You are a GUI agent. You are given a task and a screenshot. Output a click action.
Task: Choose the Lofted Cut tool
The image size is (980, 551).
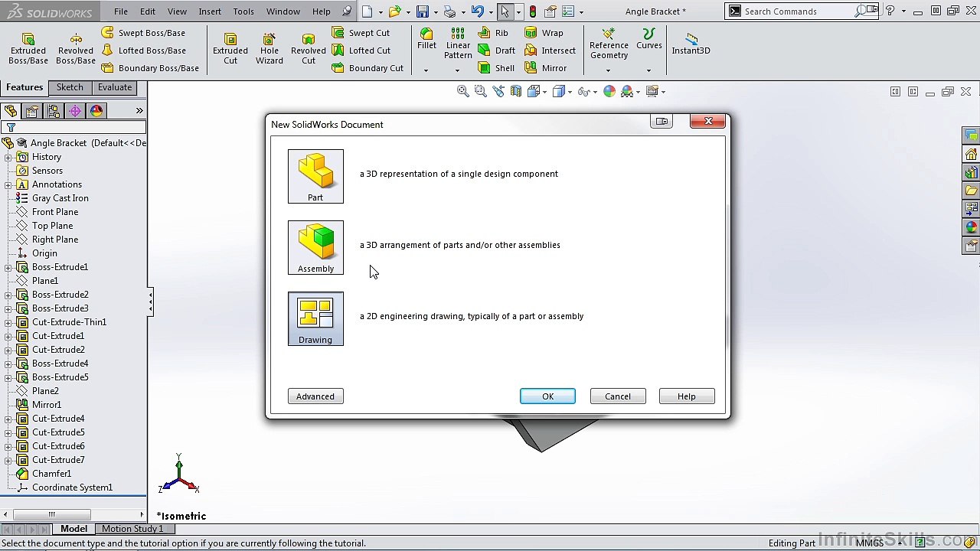click(361, 51)
